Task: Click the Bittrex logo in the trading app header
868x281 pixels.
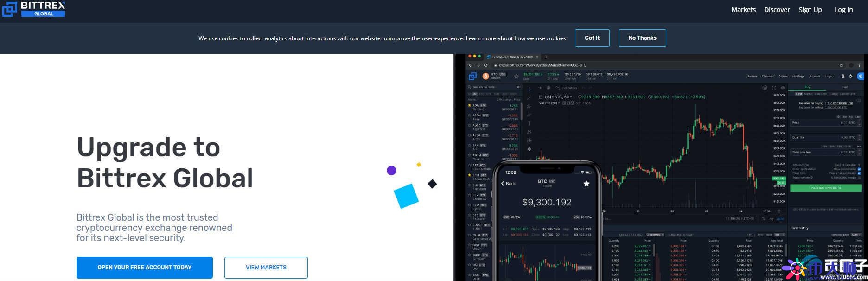Action: pos(472,76)
